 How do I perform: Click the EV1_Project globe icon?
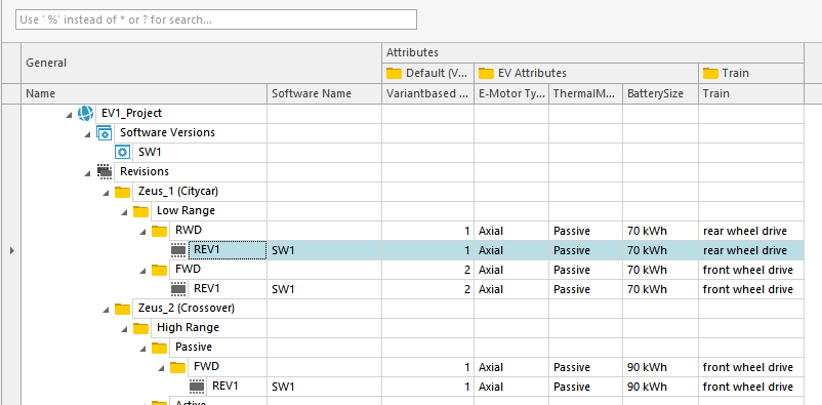point(85,113)
